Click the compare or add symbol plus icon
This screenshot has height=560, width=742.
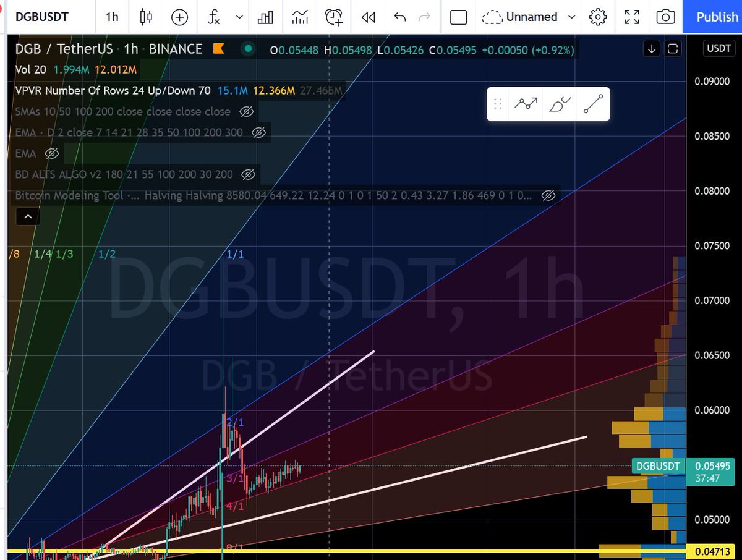pos(179,17)
